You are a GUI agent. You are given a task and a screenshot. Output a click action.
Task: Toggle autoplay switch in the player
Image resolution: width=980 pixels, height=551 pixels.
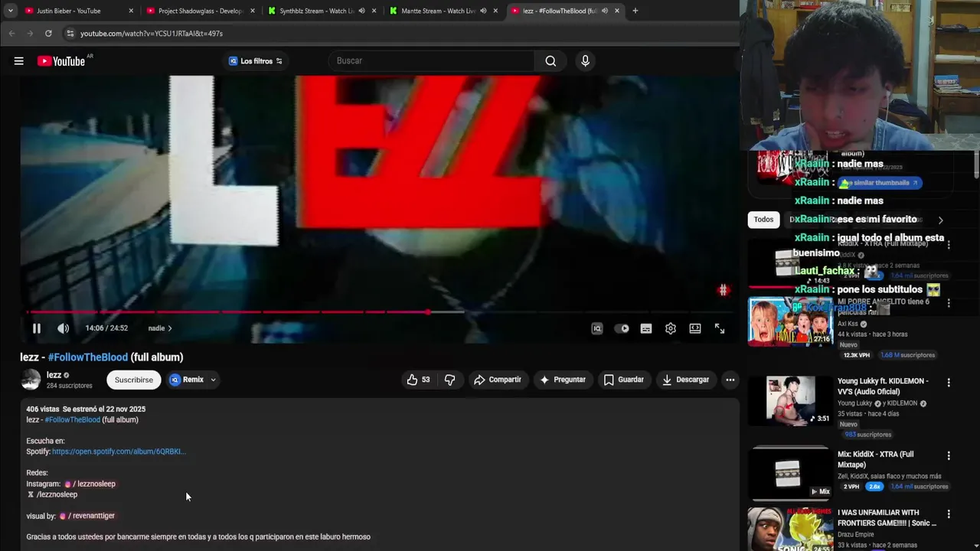[622, 328]
